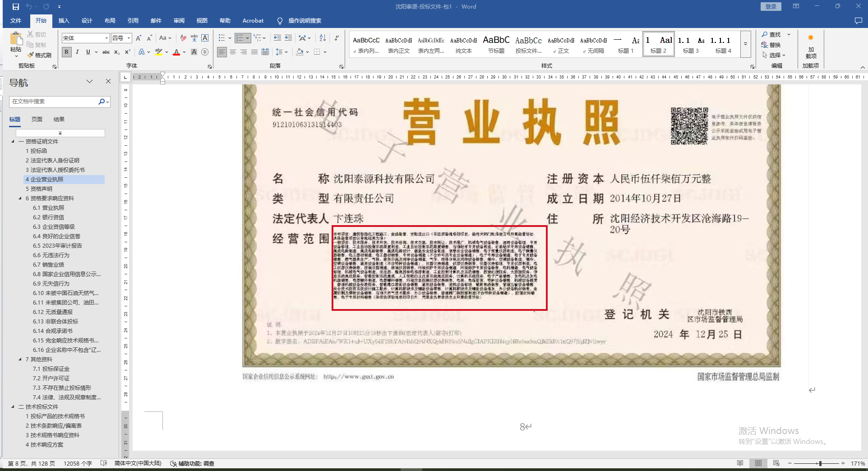
Task: Switch to the 页面 tab in navigation pane
Action: tap(37, 120)
